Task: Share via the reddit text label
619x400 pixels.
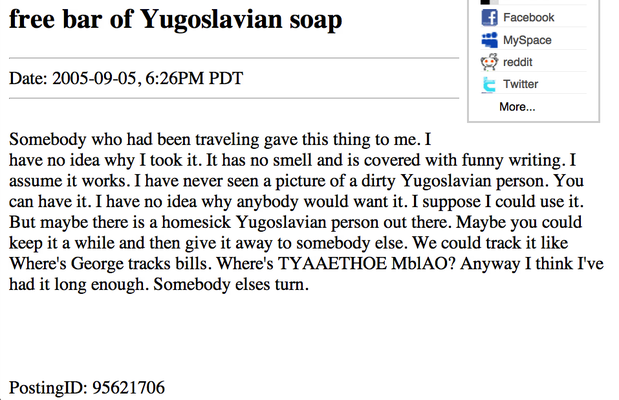Action: 518,62
